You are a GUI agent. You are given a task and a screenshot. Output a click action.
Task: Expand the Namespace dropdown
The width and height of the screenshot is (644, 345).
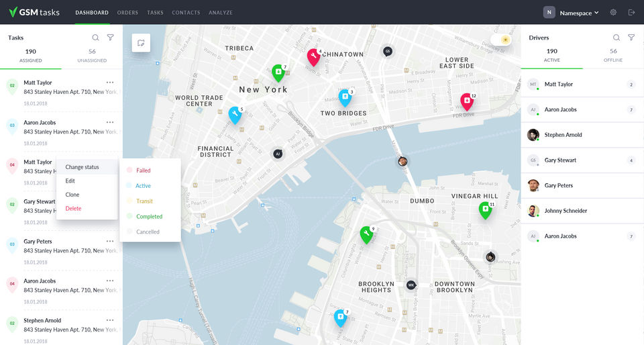click(579, 13)
